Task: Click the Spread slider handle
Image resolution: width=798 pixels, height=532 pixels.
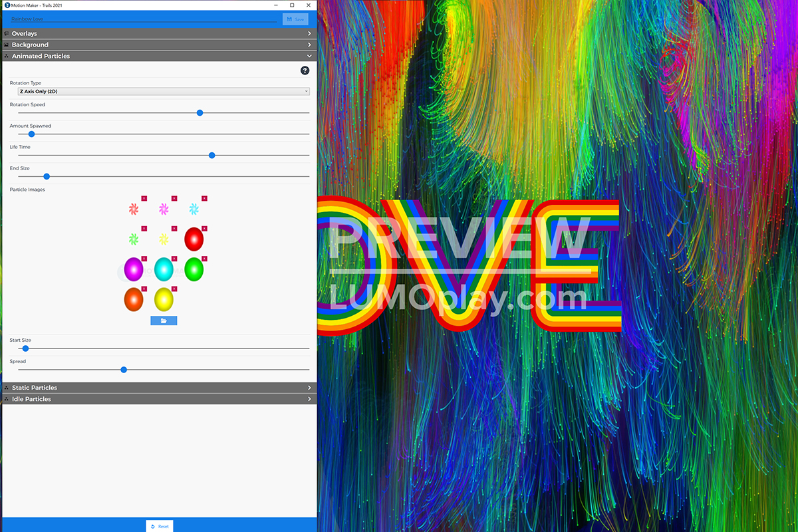Action: click(x=124, y=370)
